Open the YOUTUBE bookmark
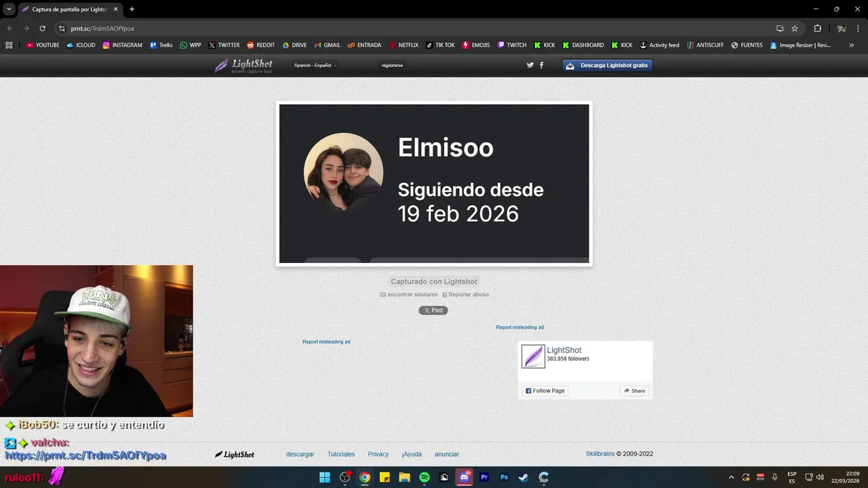 (43, 45)
